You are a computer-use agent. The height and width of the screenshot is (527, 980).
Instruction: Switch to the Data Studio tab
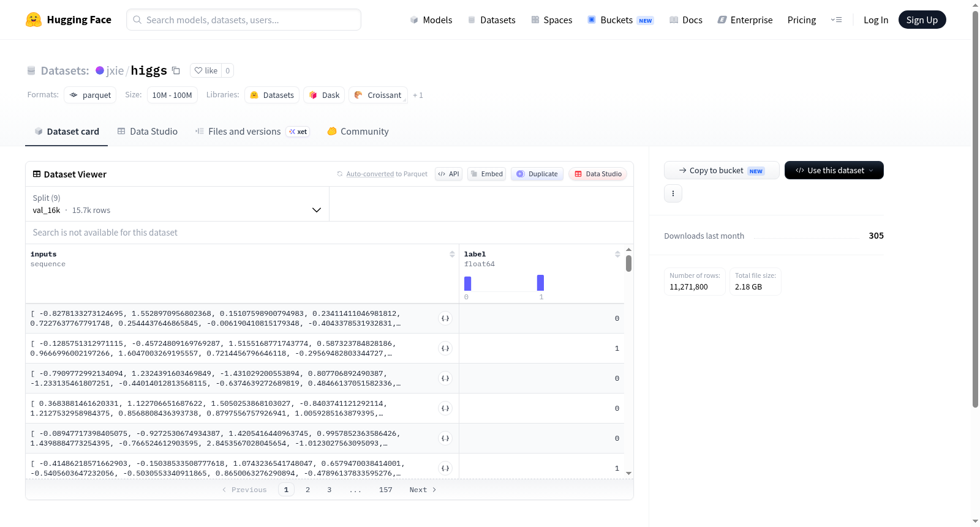[x=148, y=131]
